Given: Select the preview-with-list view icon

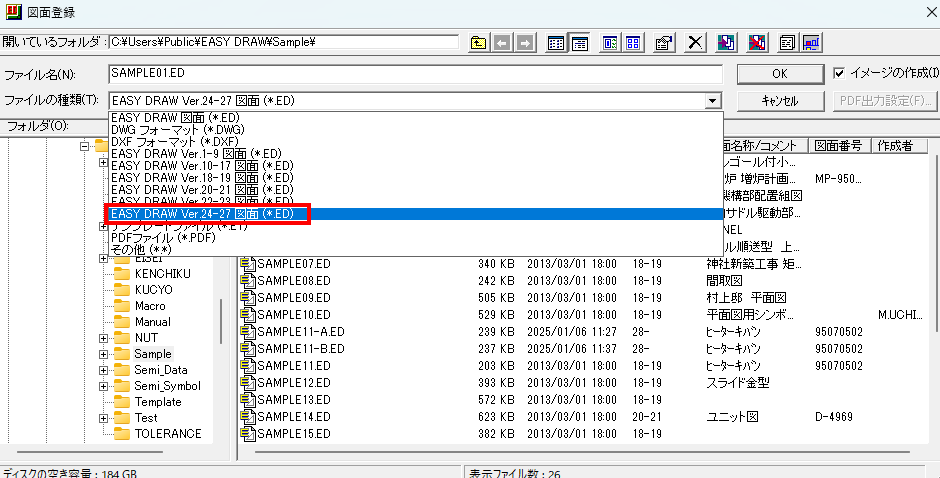Looking at the screenshot, I should point(611,43).
